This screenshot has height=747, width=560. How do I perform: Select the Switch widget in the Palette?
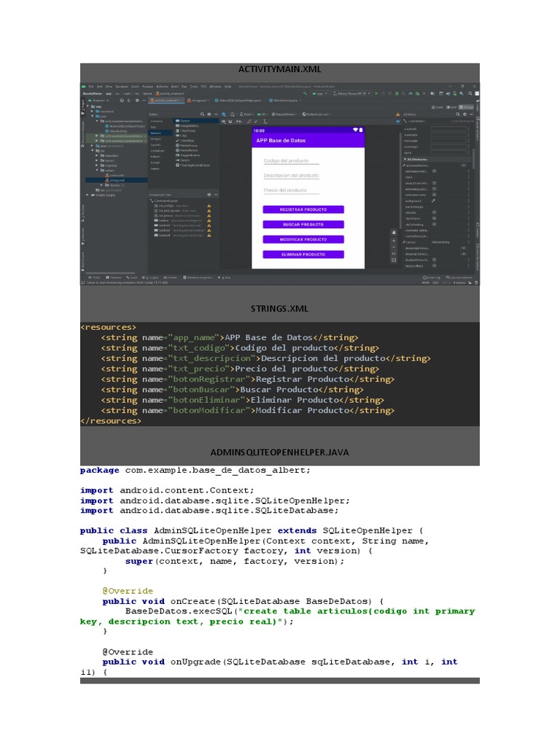[x=184, y=160]
